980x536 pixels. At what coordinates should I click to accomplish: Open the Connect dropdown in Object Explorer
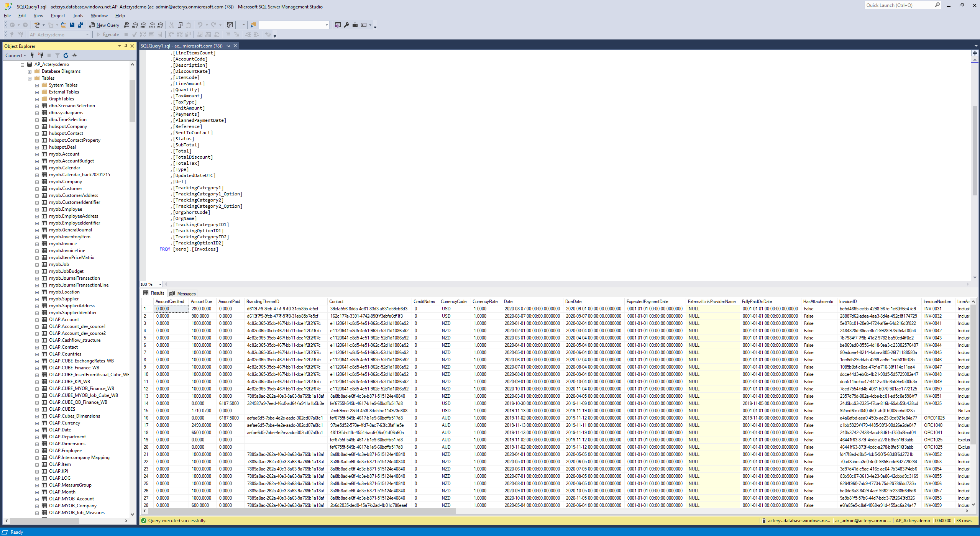point(16,55)
